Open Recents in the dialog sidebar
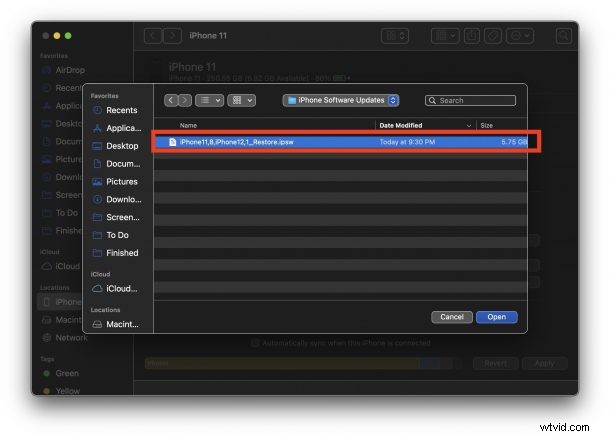610x437 pixels. (x=121, y=110)
